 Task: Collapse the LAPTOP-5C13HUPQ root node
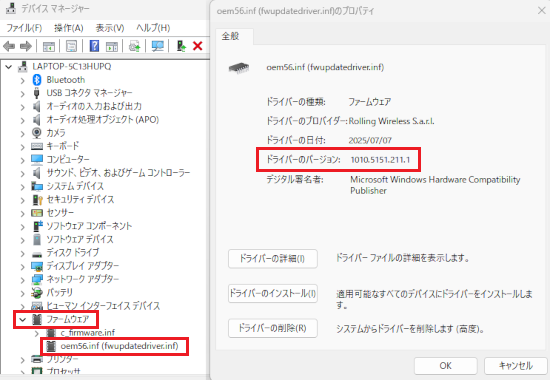(x=8, y=66)
